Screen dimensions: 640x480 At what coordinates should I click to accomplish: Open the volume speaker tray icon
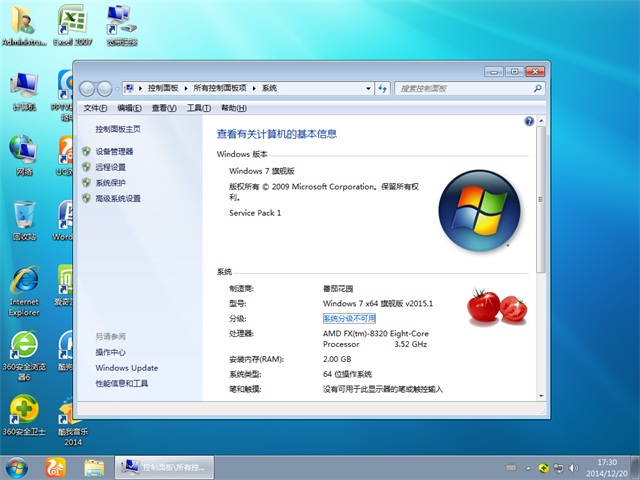[573, 468]
